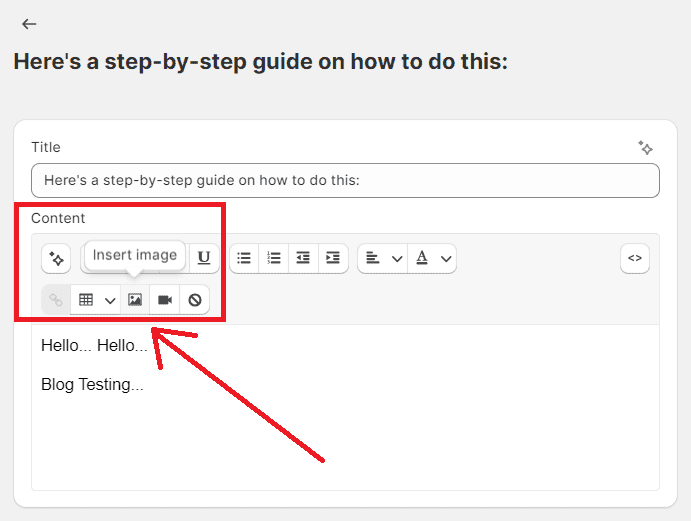
Task: Show HTML code view
Action: 634,258
